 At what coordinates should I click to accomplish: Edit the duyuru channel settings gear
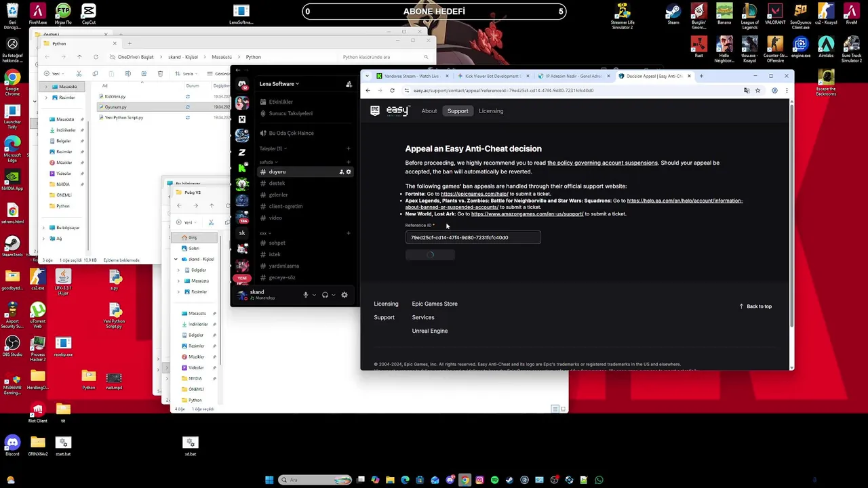pyautogui.click(x=349, y=171)
